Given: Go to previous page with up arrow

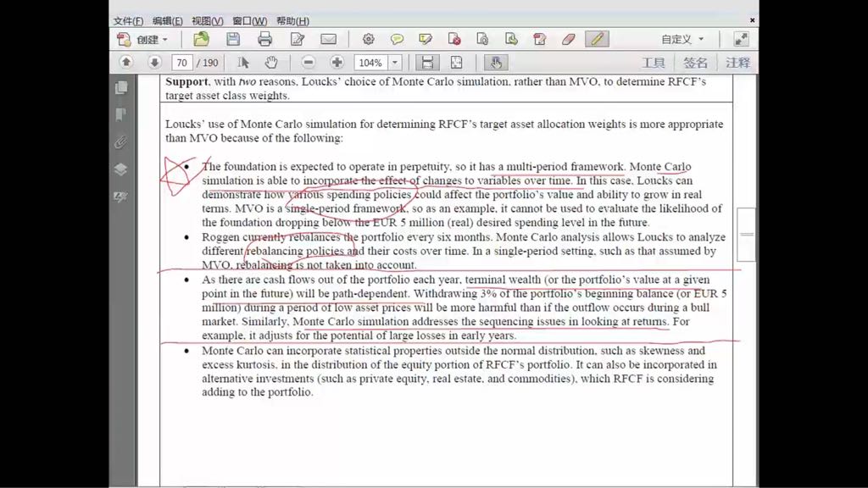Looking at the screenshot, I should click(x=126, y=63).
